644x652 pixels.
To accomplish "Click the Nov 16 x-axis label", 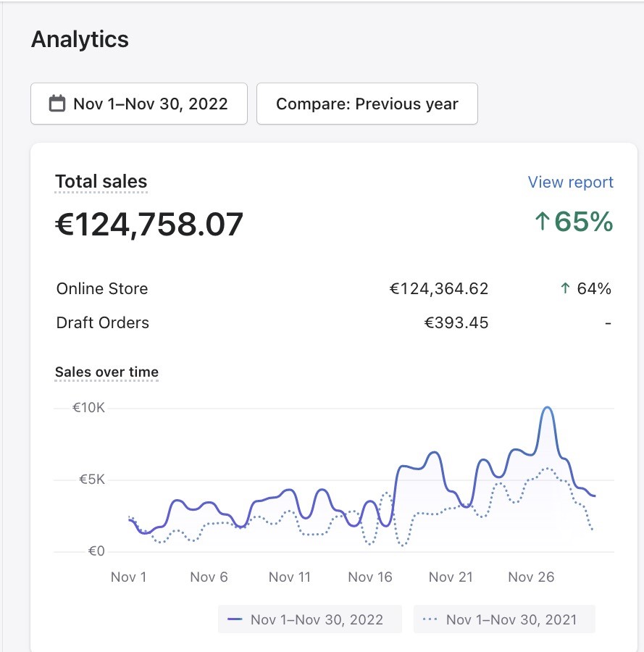I will tap(370, 577).
